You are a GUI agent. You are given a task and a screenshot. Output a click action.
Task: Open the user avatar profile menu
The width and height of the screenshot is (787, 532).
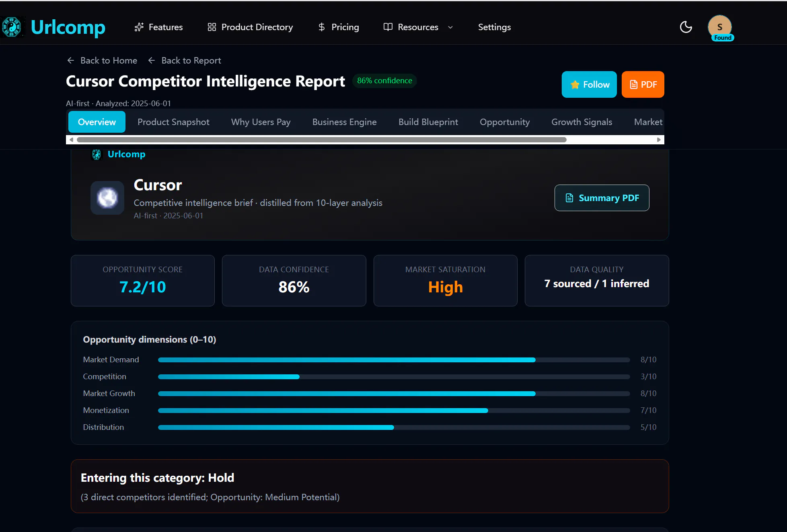tap(720, 27)
